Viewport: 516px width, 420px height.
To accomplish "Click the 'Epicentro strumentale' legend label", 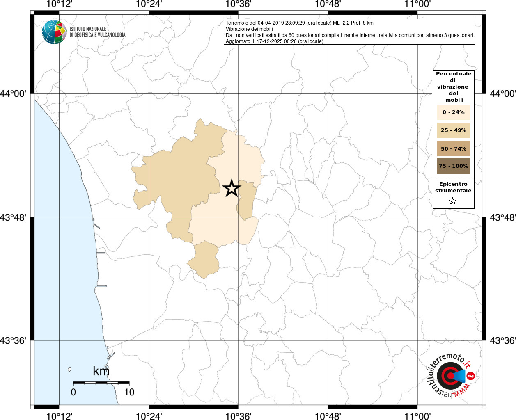I will click(x=453, y=187).
